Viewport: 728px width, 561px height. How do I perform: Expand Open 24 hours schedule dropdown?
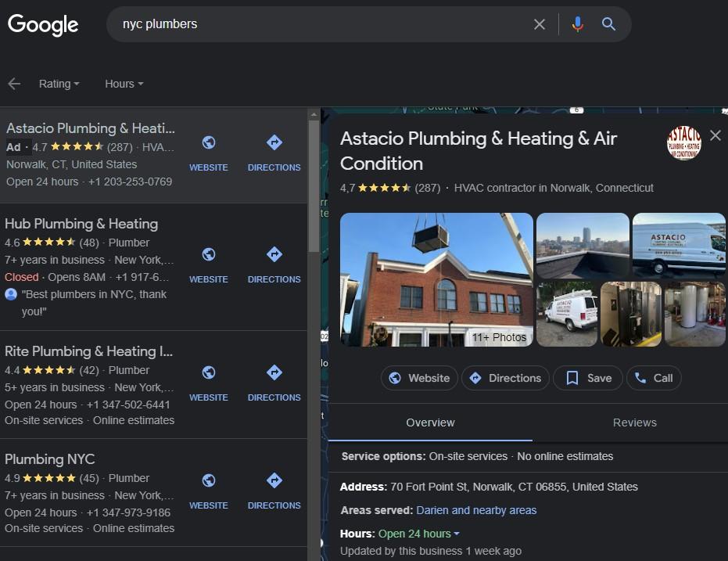pyautogui.click(x=419, y=534)
